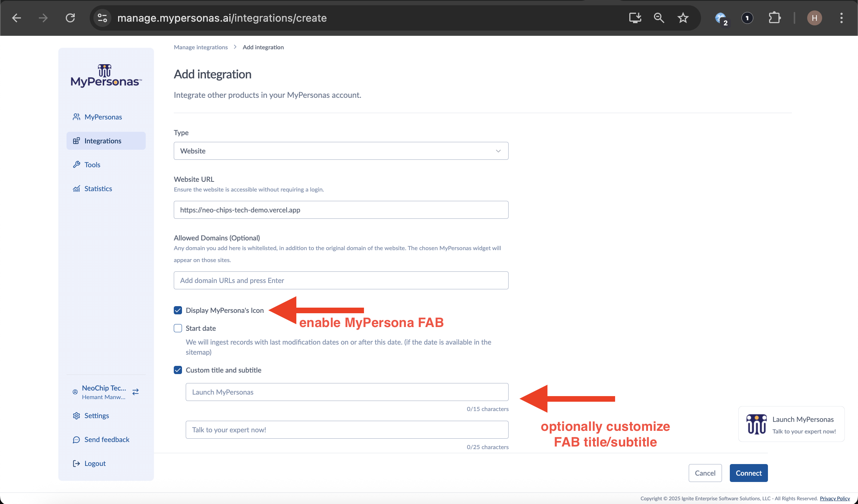Click the 0/15 characters counter
The width and height of the screenshot is (858, 504).
(x=487, y=409)
